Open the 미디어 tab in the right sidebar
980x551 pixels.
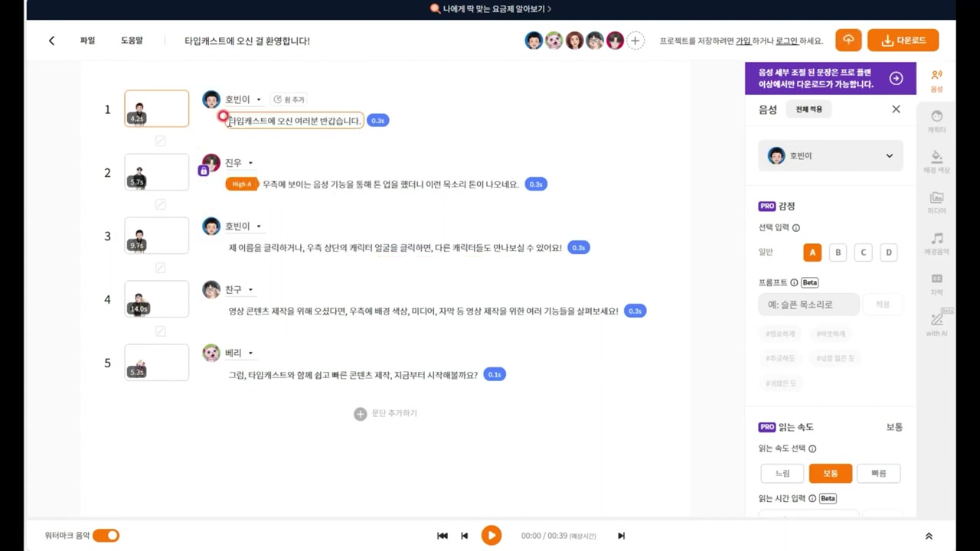936,203
